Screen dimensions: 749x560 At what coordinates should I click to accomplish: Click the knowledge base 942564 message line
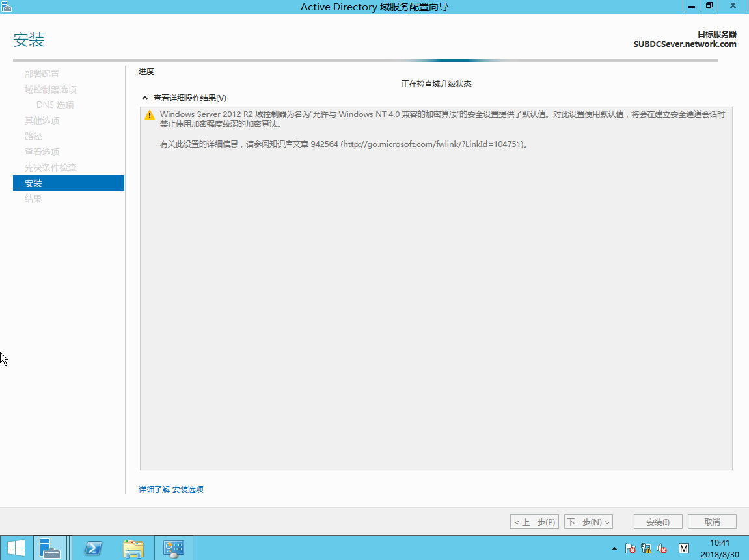[344, 144]
